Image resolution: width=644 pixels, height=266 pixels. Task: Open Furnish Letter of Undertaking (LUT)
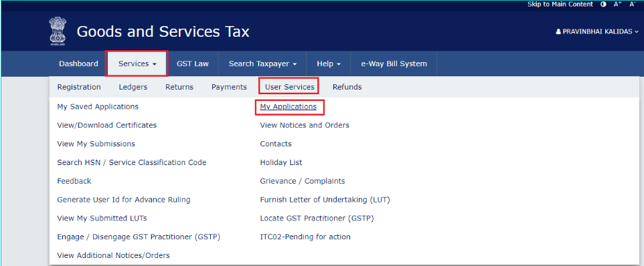pyautogui.click(x=325, y=200)
